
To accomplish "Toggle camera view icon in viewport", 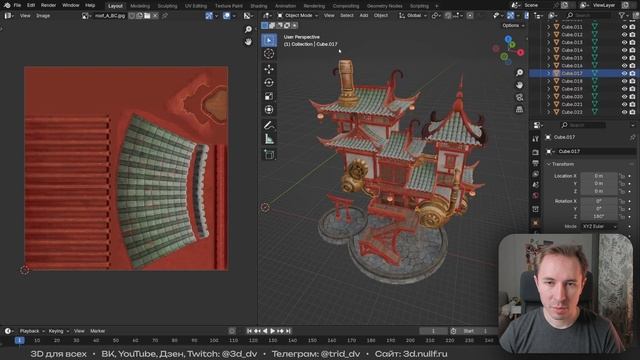I will coord(519,97).
